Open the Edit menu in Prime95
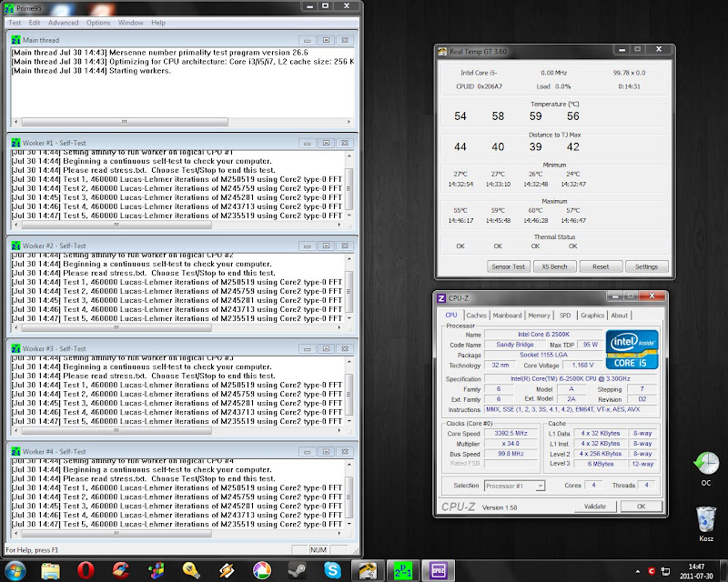 click(35, 23)
